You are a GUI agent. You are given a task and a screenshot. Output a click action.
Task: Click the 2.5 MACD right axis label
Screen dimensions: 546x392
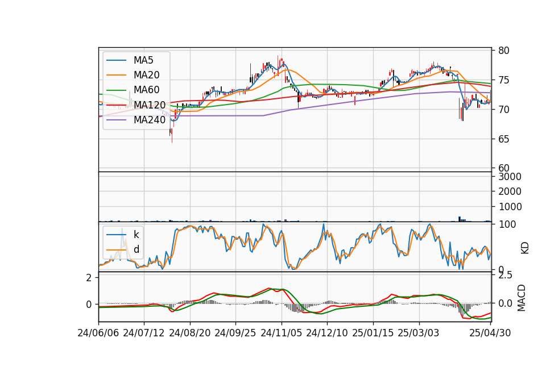click(x=506, y=276)
